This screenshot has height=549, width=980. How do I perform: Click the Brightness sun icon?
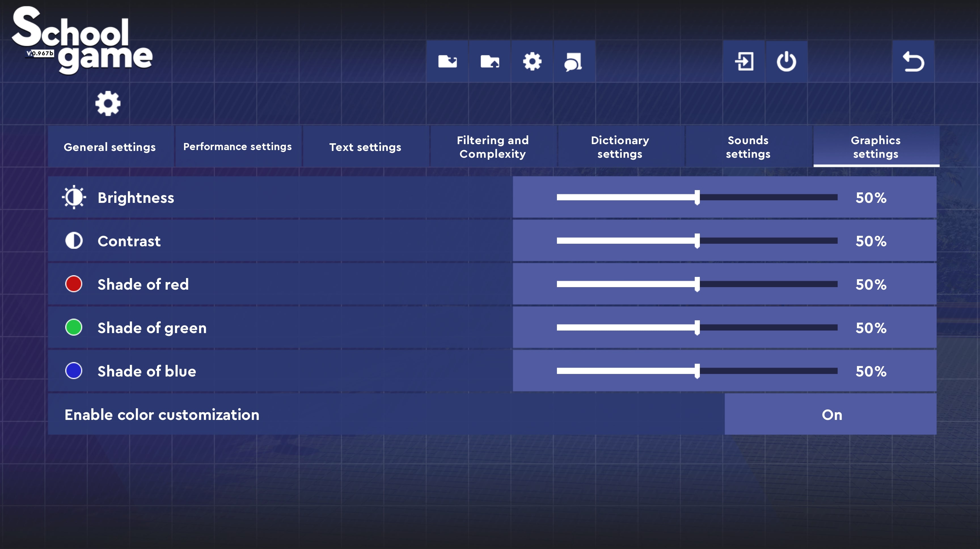coord(74,197)
